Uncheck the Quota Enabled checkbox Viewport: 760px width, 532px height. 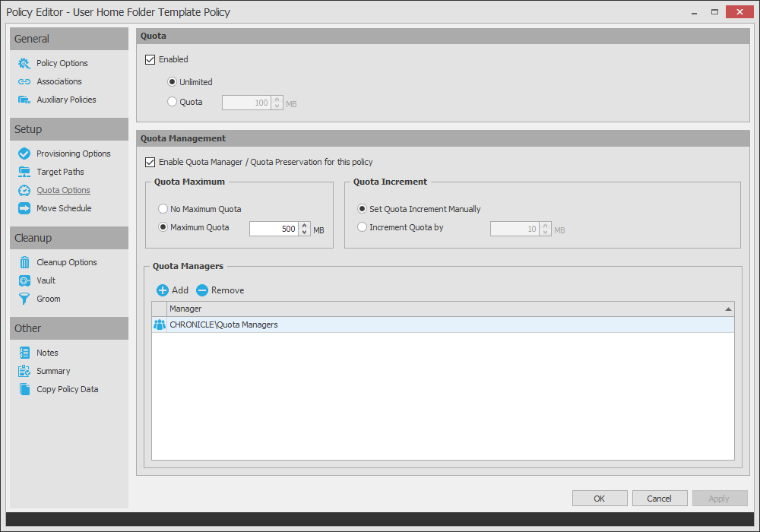pos(150,59)
